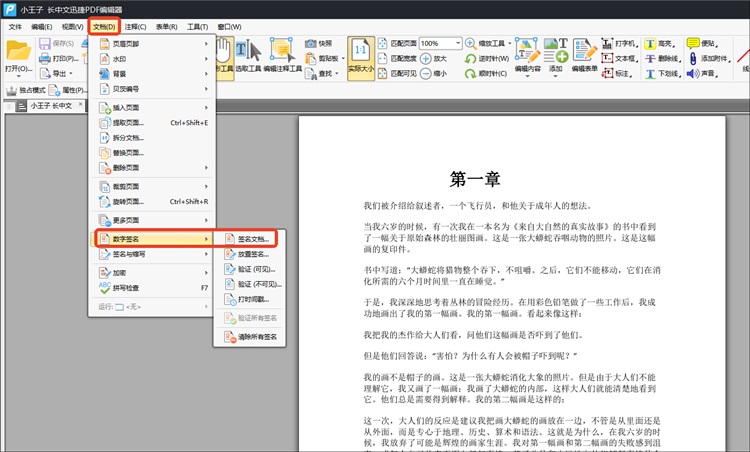Image resolution: width=750 pixels, height=452 pixels.
Task: Choose 替换页面... menu entry
Action: pyautogui.click(x=153, y=153)
